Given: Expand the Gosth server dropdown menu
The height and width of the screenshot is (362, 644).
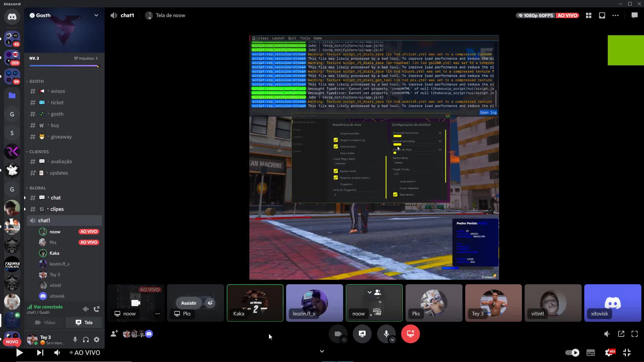Looking at the screenshot, I should pyautogui.click(x=96, y=15).
